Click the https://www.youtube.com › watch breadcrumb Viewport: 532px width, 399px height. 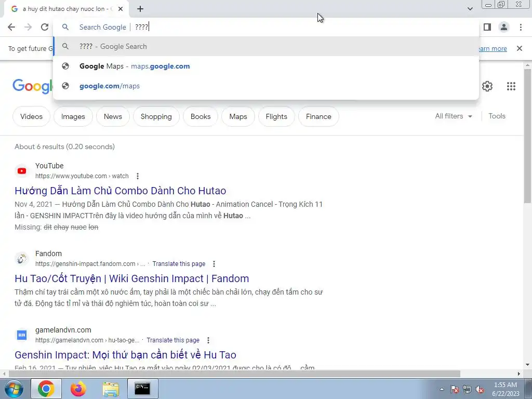tap(82, 176)
